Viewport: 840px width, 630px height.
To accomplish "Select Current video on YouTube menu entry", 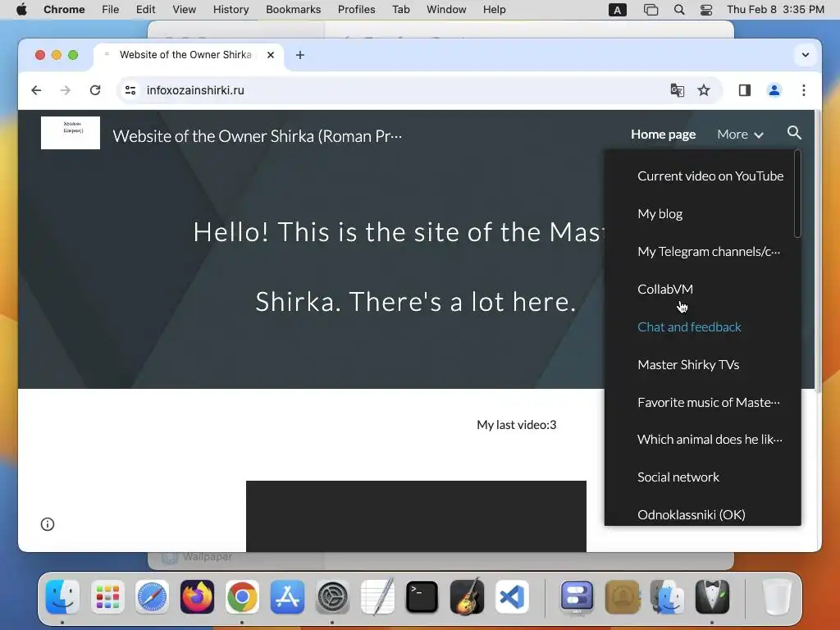I will tap(710, 176).
